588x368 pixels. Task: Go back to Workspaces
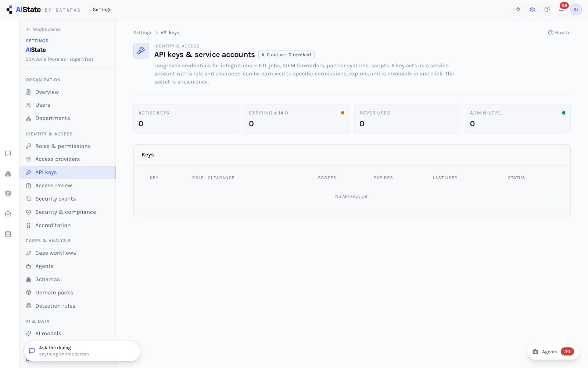(43, 29)
